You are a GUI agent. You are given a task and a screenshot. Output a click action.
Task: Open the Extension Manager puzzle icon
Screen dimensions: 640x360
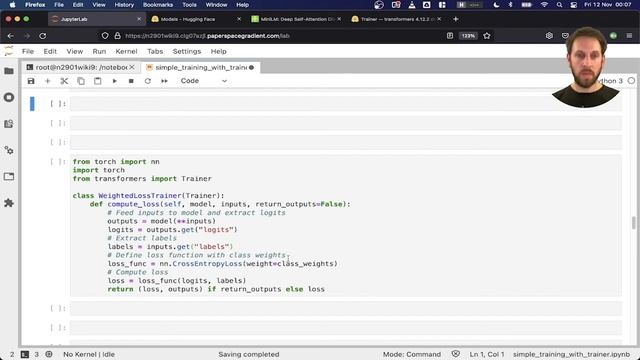tap(9, 203)
